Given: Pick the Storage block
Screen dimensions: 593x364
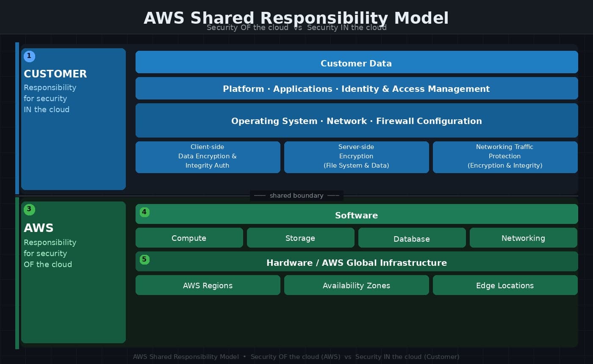Looking at the screenshot, I should point(300,238).
